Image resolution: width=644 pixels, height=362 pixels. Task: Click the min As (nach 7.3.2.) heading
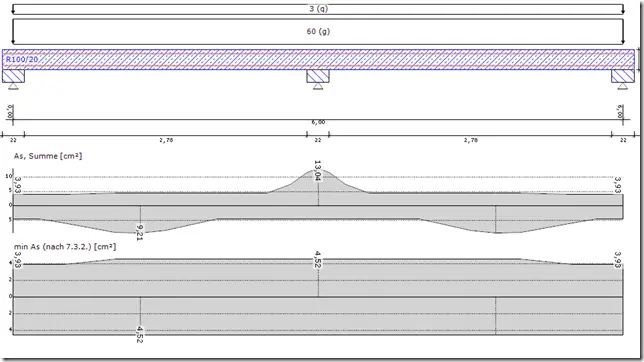pos(65,247)
